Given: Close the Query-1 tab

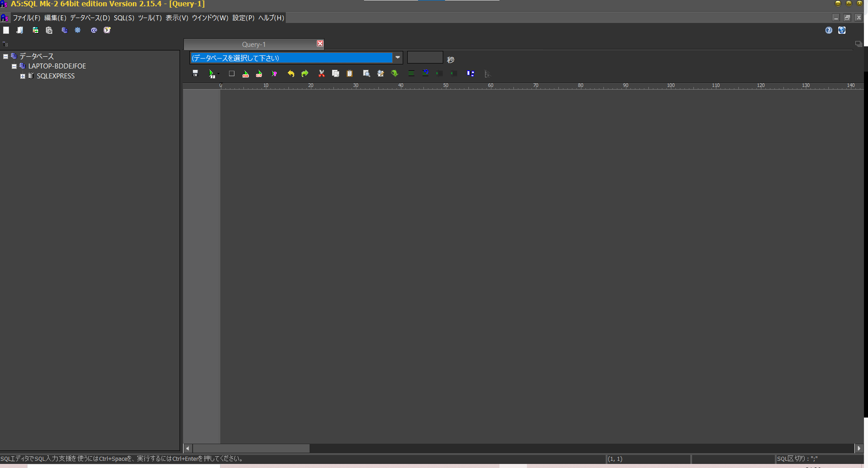Looking at the screenshot, I should pos(320,43).
